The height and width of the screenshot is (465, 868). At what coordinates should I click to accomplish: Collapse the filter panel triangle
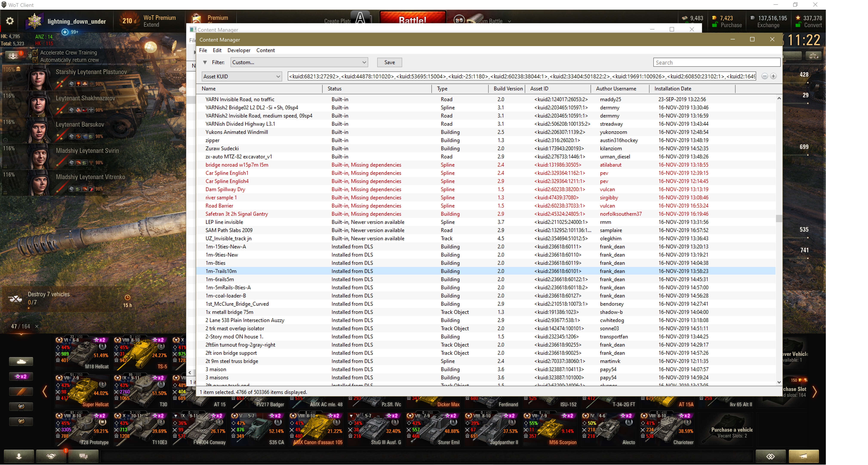205,62
